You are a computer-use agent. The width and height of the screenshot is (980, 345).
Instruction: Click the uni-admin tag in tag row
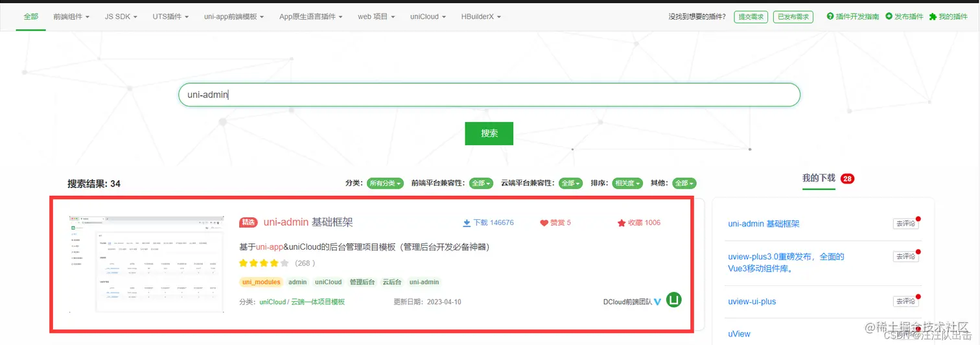(424, 282)
